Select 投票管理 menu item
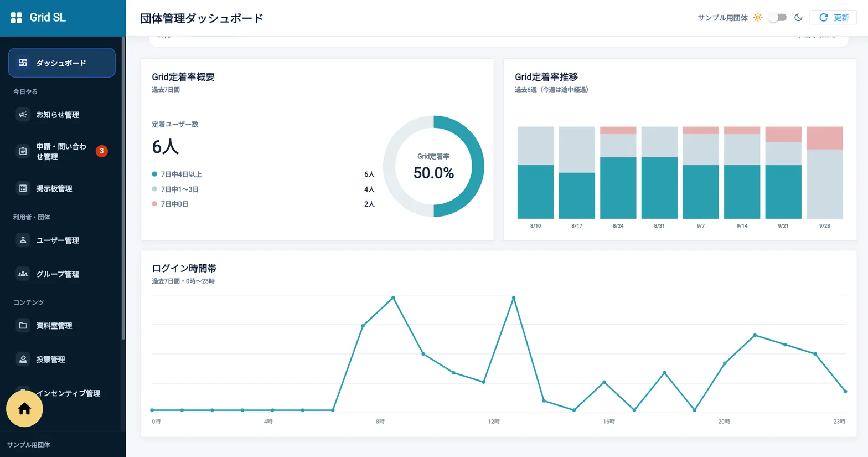Screen dimensions: 868x457 (x=62, y=360)
